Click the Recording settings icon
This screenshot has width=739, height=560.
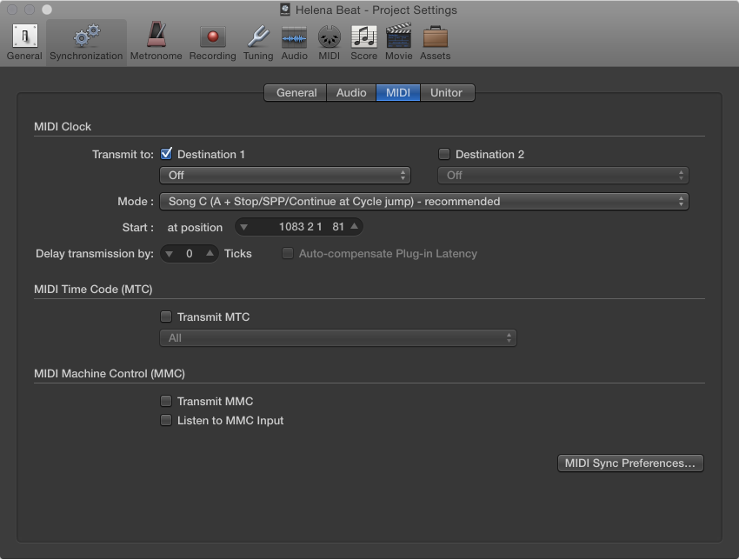(x=212, y=40)
